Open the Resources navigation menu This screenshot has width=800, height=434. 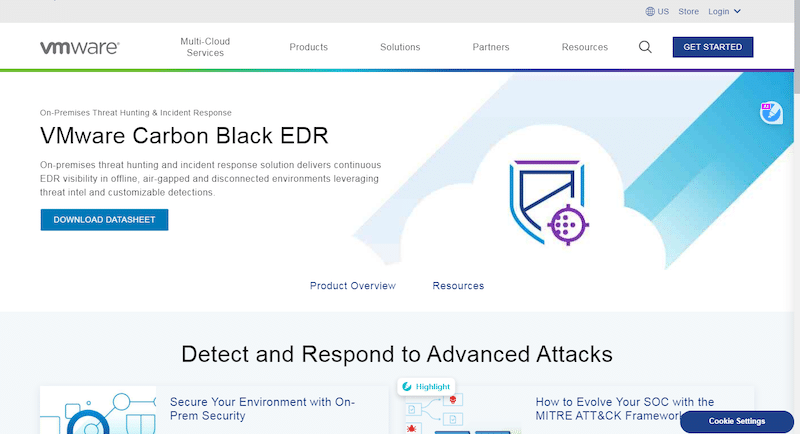585,47
